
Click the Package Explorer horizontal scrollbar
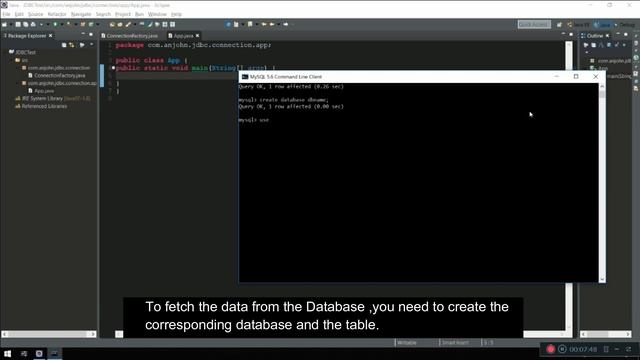(49, 334)
